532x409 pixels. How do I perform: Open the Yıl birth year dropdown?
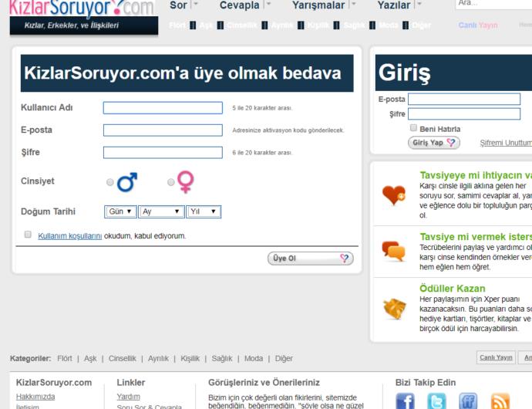204,211
